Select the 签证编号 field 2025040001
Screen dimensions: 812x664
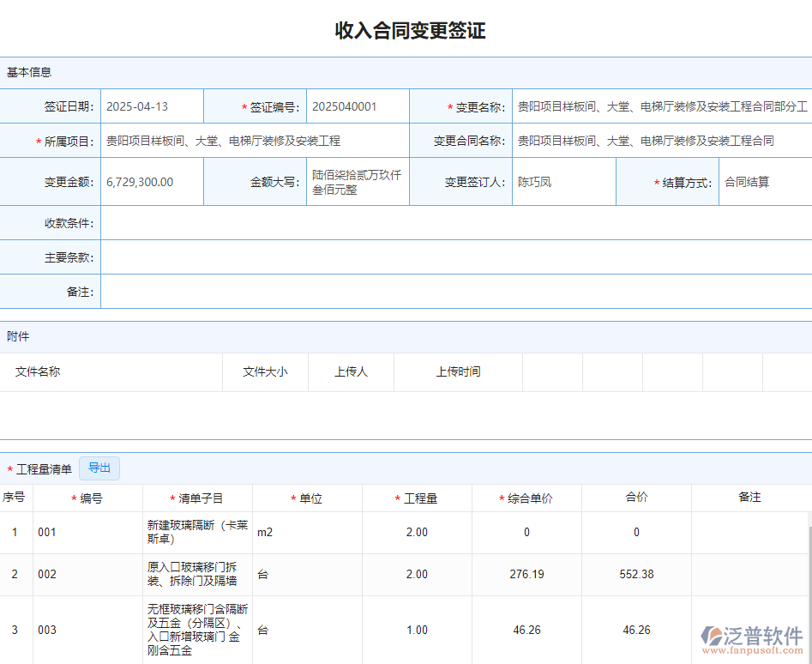[358, 106]
